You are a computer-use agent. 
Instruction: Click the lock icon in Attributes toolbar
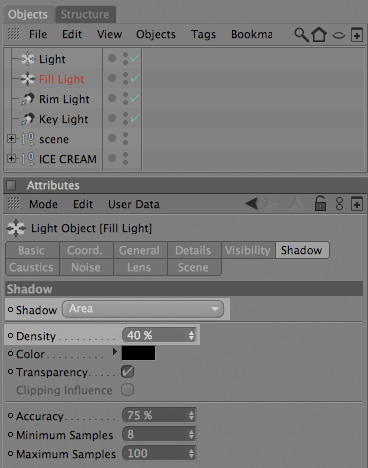click(x=320, y=204)
